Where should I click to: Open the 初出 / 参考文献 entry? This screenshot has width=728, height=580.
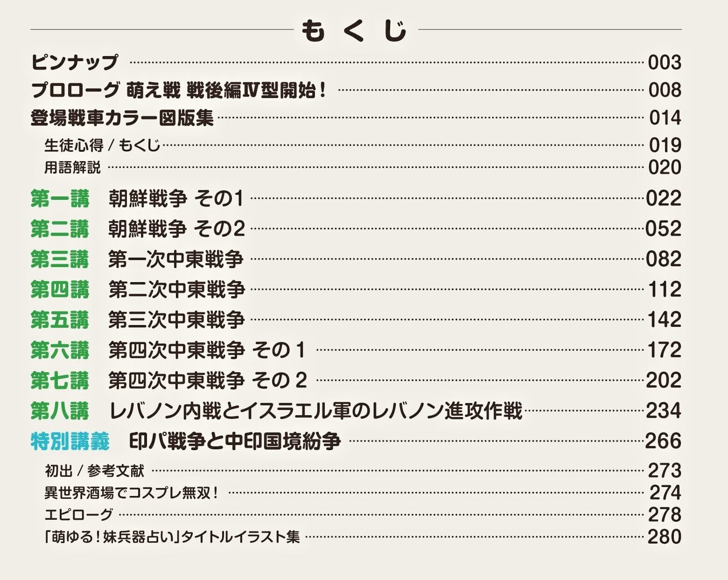coord(94,471)
